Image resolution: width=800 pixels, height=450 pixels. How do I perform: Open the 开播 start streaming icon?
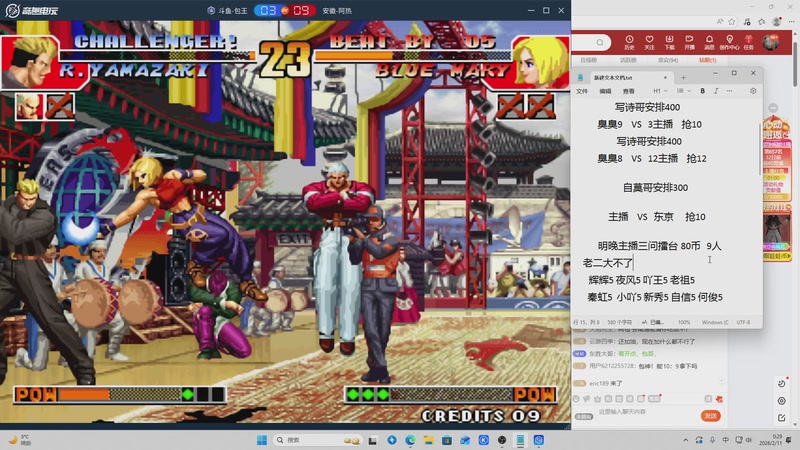(x=689, y=42)
